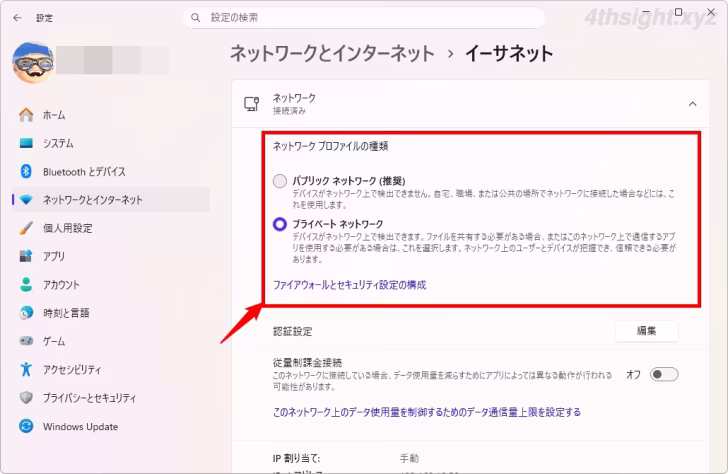Viewport: 728px width, 474px height.
Task: Click the ネットワークとインターネット Wi-Fi icon
Action: 26,200
